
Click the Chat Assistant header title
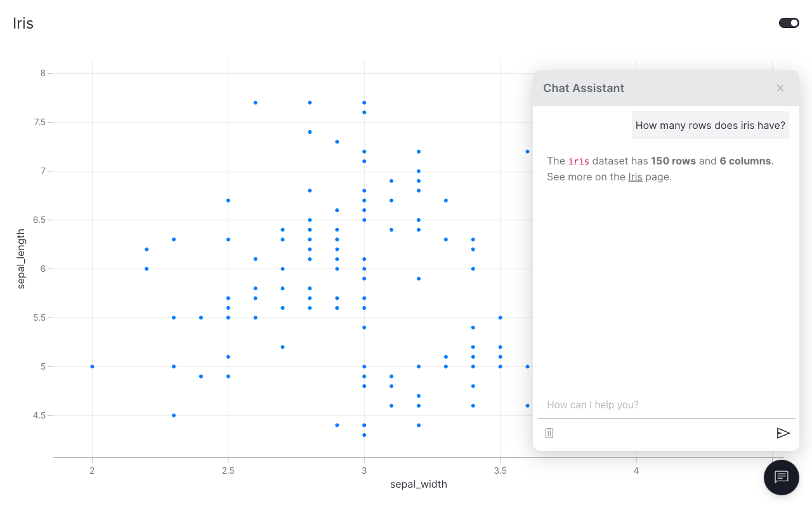584,88
